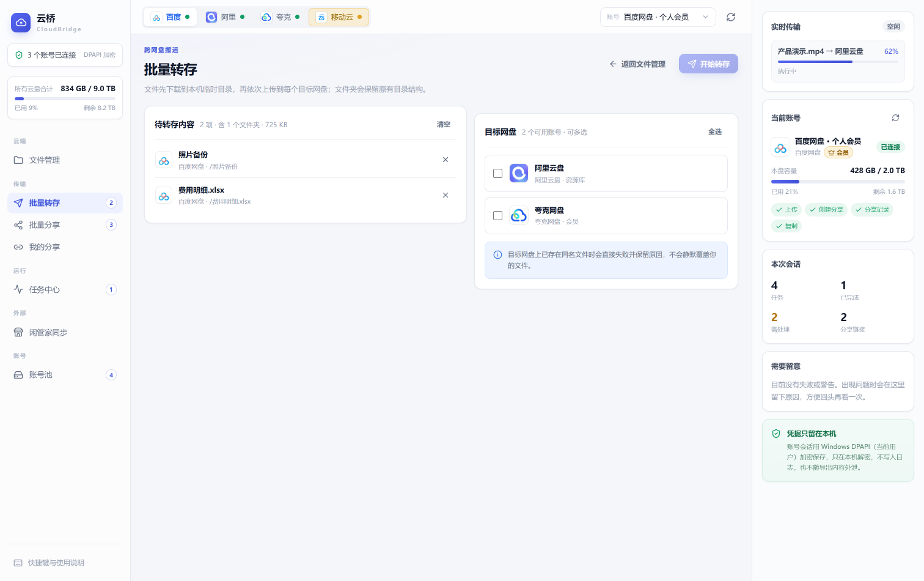The height and width of the screenshot is (581, 924).
Task: Open the 账号 百度网盘 · 个人会员 dropdown
Action: coord(658,17)
